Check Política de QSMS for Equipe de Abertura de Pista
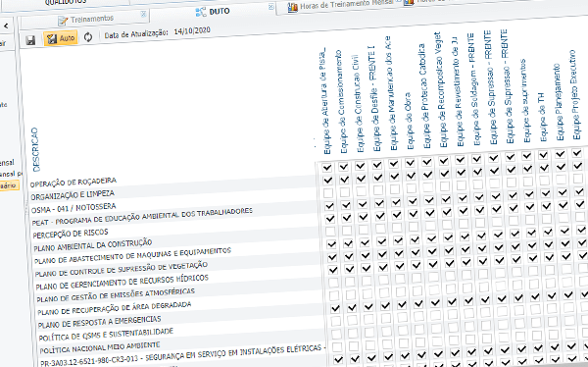 pyautogui.click(x=336, y=321)
